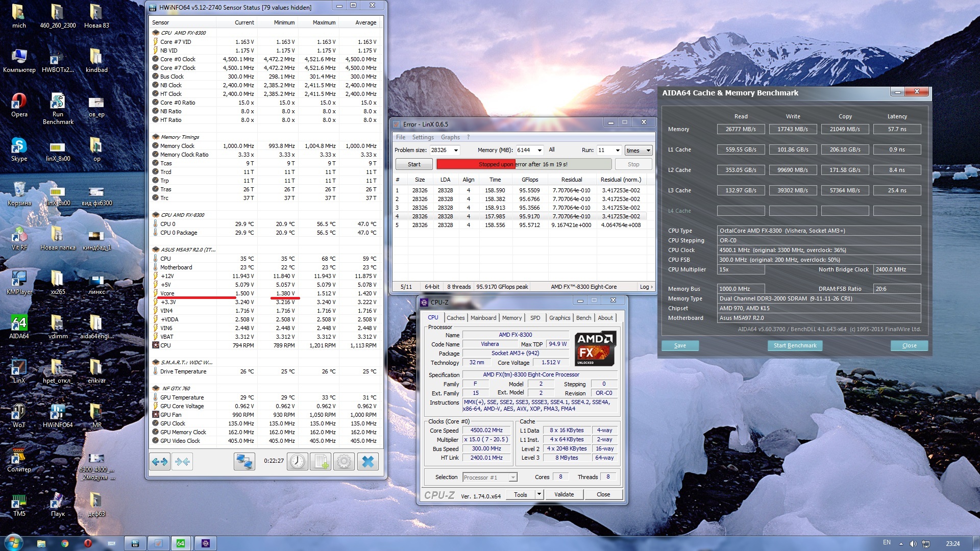Viewport: 980px width, 551px height.
Task: Switch to the Mainboard tab in CPU-Z
Action: click(x=483, y=318)
